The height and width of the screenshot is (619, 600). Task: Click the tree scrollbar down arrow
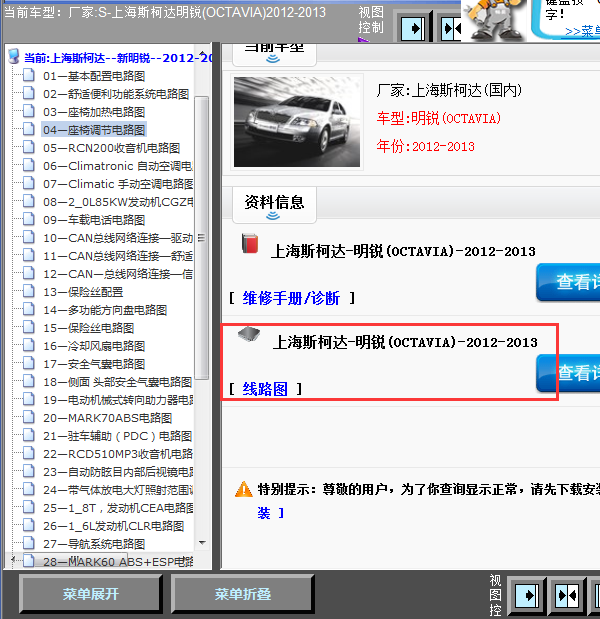[x=202, y=543]
